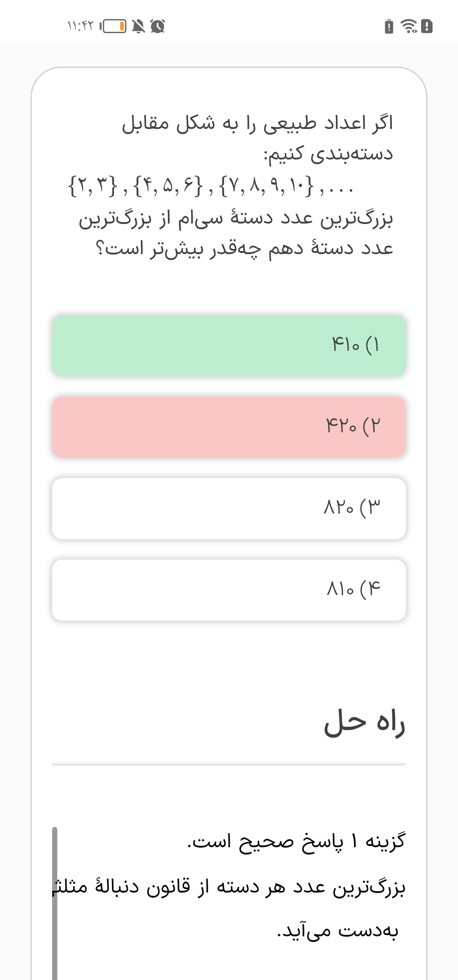Tap the 11:42 clock in status bar
458x980 pixels.
pyautogui.click(x=80, y=26)
